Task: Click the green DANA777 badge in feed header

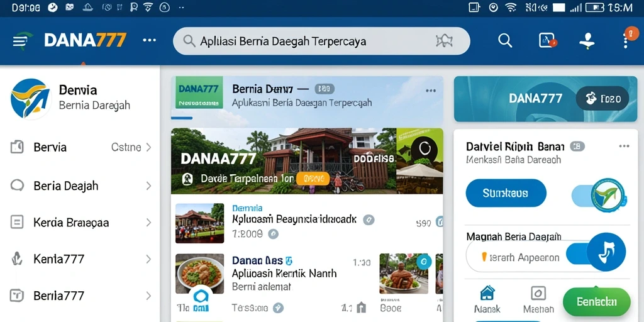Action: (199, 92)
